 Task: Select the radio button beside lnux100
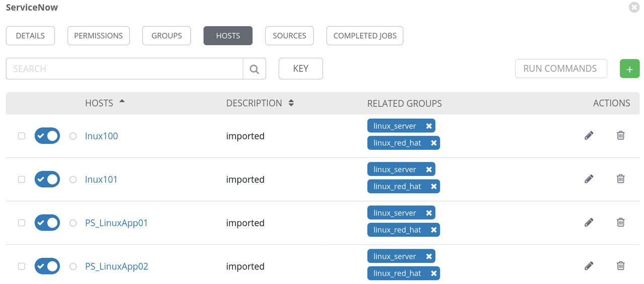(73, 136)
